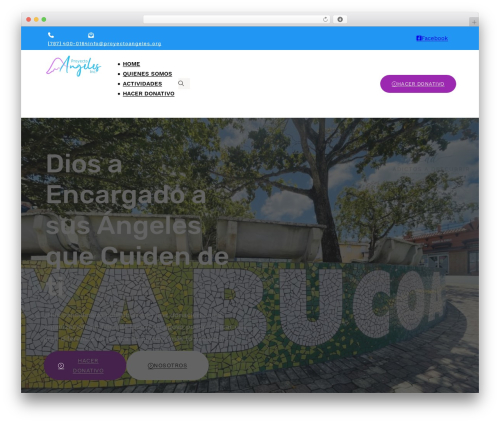The image size is (500, 423).
Task: Open the Facebook link in the blue bar
Action: click(x=432, y=38)
